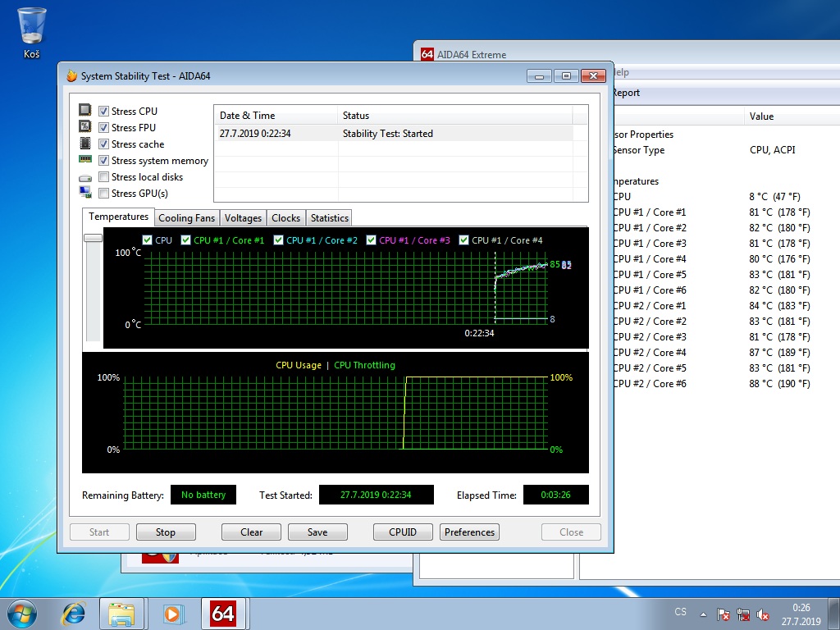840x630 pixels.
Task: Launch Internet Explorer from the taskbar
Action: [x=74, y=613]
